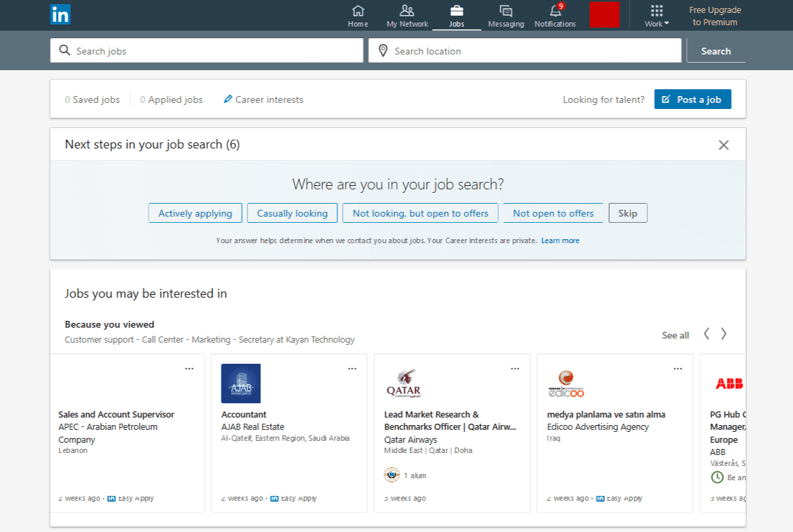The width and height of the screenshot is (793, 532).
Task: Close the Next steps panel
Action: pos(724,145)
